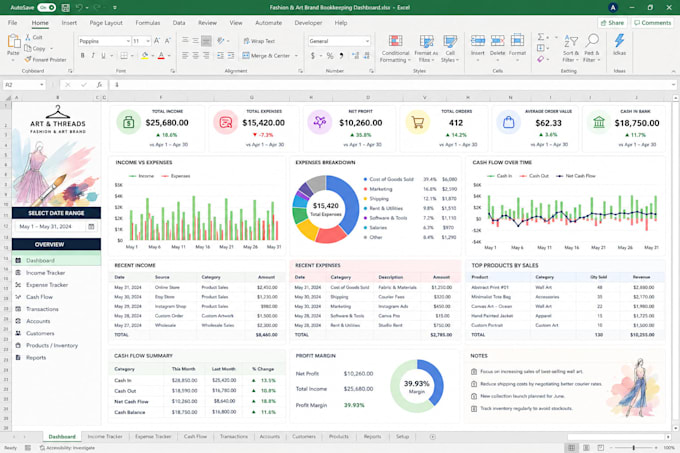Click the Ideas lightning bolt icon
The width and height of the screenshot is (680, 453).
tap(619, 41)
